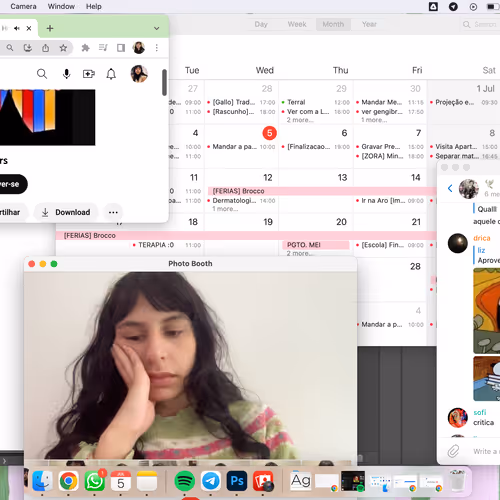Open Chrome's media controls icon
This screenshot has height=500, width=500.
(x=103, y=48)
